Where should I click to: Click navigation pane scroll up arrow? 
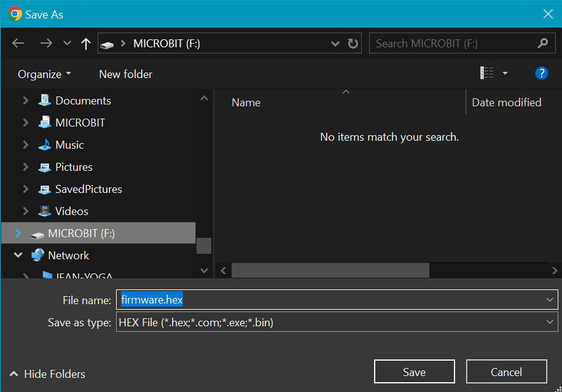(x=204, y=98)
